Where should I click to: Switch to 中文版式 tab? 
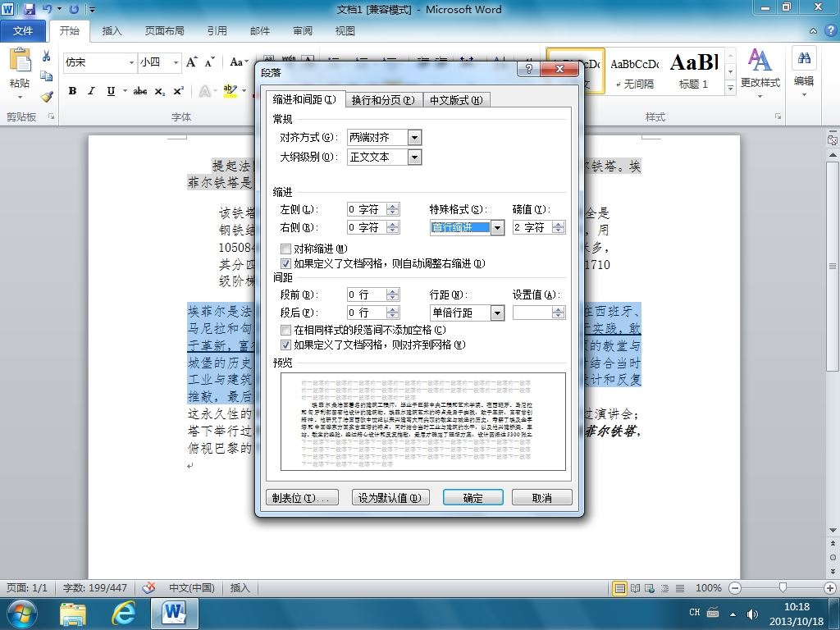456,100
